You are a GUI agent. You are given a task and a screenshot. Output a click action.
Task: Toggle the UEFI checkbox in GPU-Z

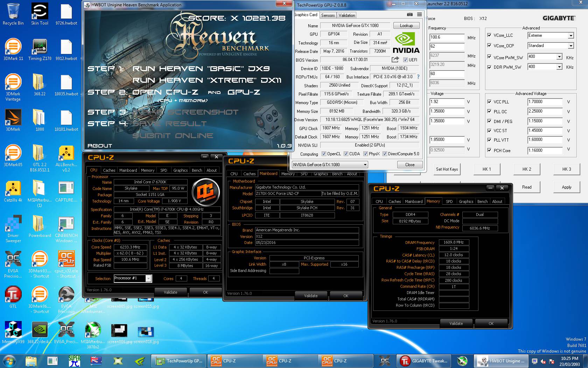(405, 60)
